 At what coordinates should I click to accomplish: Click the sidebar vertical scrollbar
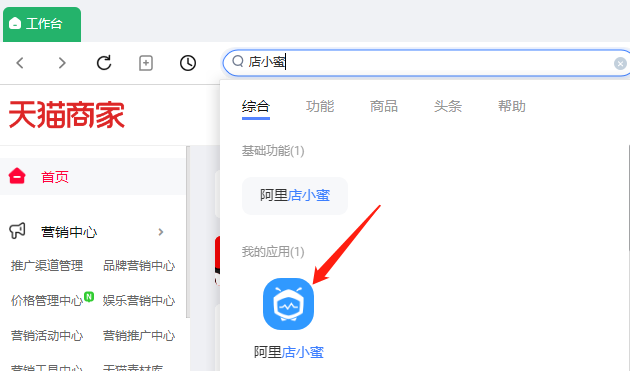click(188, 232)
